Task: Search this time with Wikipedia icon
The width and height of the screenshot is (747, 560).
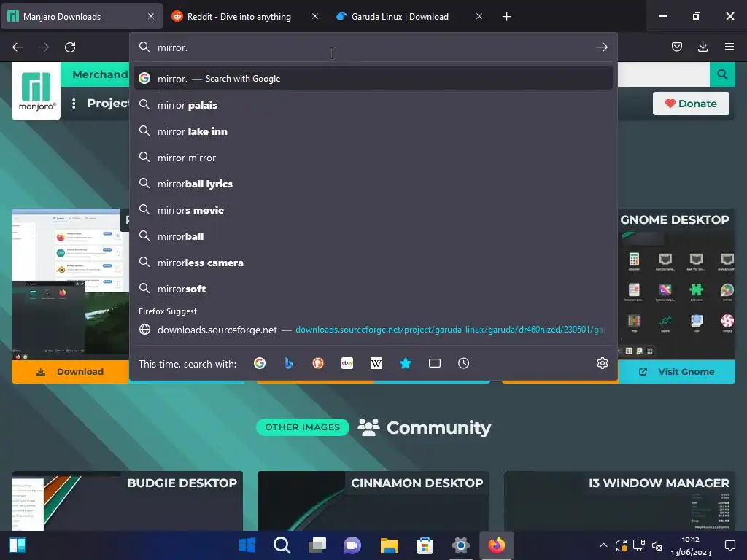Action: click(x=376, y=363)
